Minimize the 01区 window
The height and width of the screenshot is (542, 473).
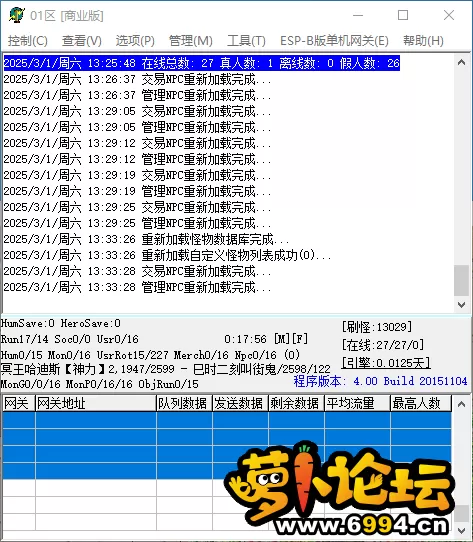(x=358, y=15)
